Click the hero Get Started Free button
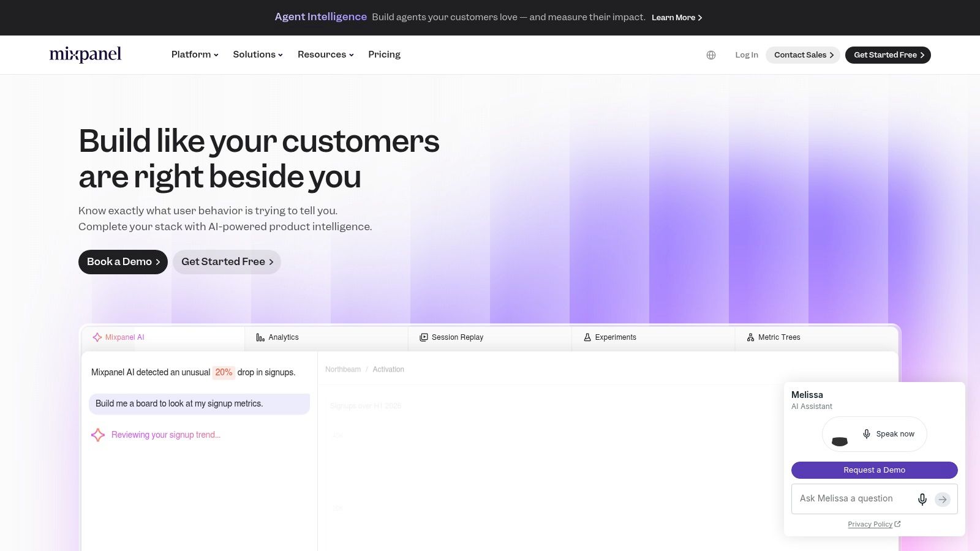Screen dimensions: 980x551 click(x=227, y=262)
